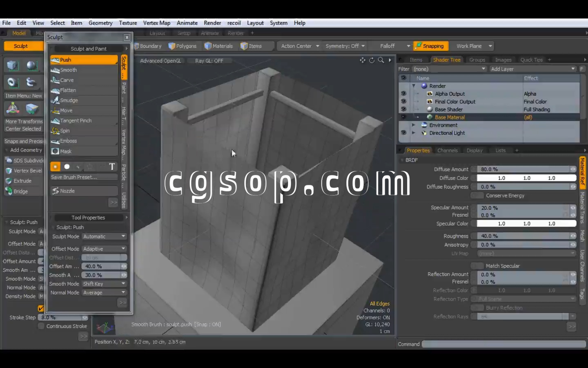Activate the Flatten sculpt tool

point(84,90)
